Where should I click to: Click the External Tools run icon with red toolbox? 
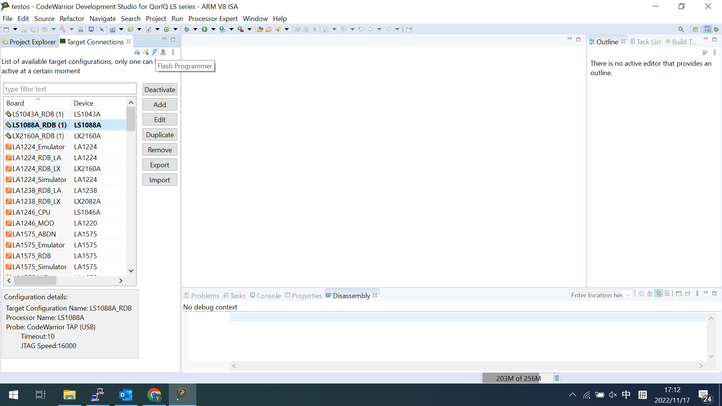240,29
